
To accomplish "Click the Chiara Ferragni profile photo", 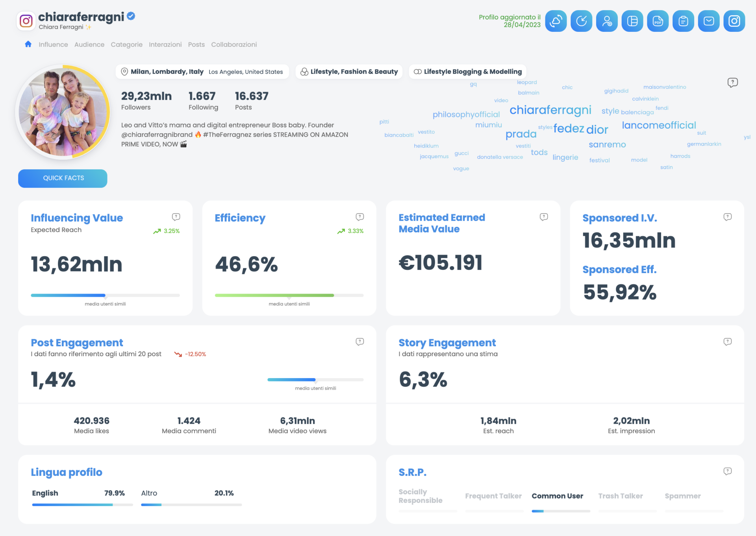I will click(63, 112).
